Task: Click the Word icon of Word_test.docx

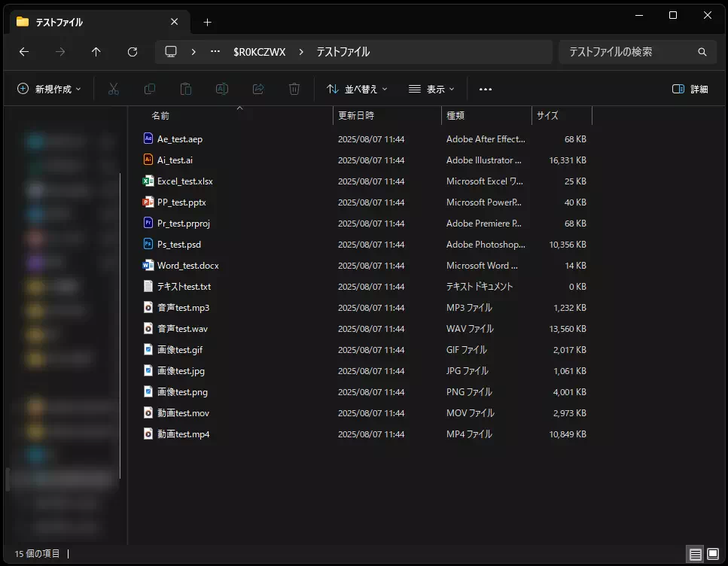Action: [x=148, y=265]
